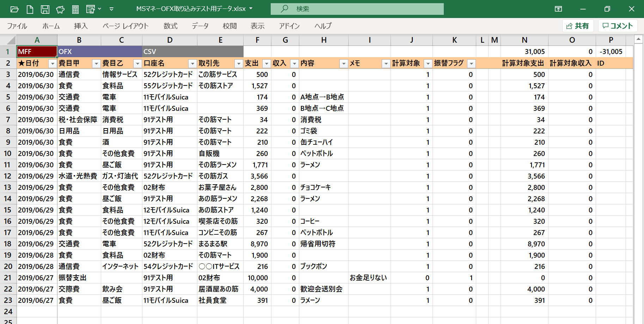Click the 振替支出 cell in row 21
Screen dimensions: 644x324
click(x=79, y=278)
